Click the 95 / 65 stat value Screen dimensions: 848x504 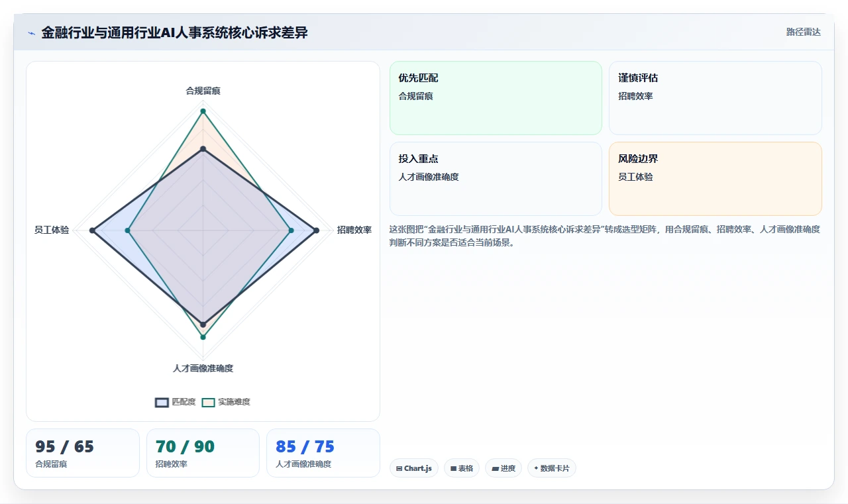(x=65, y=447)
